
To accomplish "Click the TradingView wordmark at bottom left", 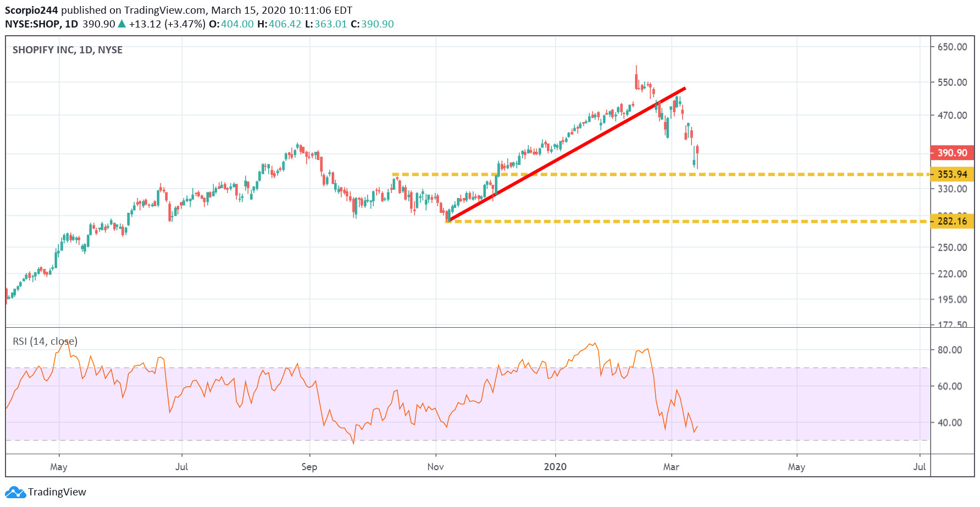I will [x=57, y=492].
